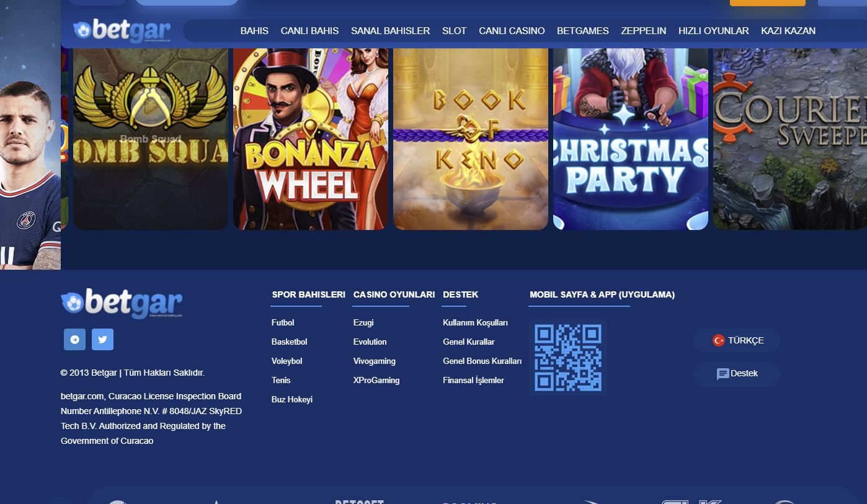Go to the SLOT menu tab
The width and height of the screenshot is (867, 504).
tap(454, 31)
